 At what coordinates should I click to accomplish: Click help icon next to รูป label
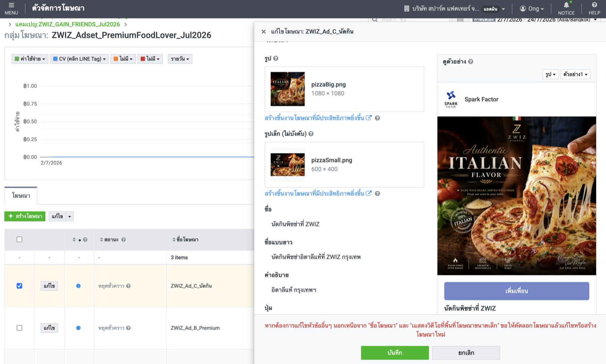pos(276,58)
